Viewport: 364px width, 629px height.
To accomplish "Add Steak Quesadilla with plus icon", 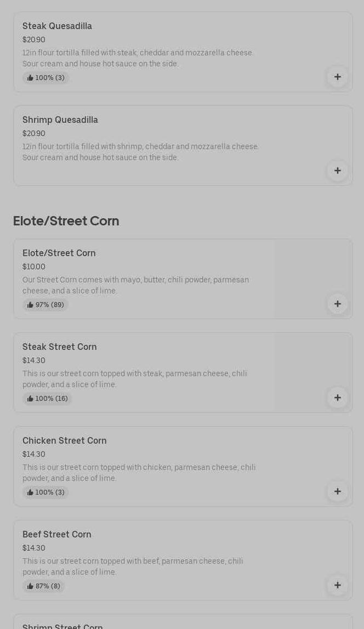I will tap(337, 77).
